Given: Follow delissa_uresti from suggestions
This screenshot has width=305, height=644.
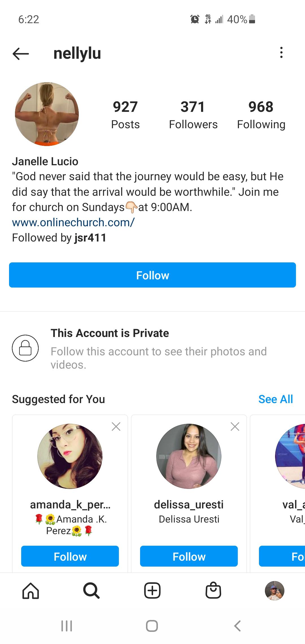Looking at the screenshot, I should click(x=189, y=556).
